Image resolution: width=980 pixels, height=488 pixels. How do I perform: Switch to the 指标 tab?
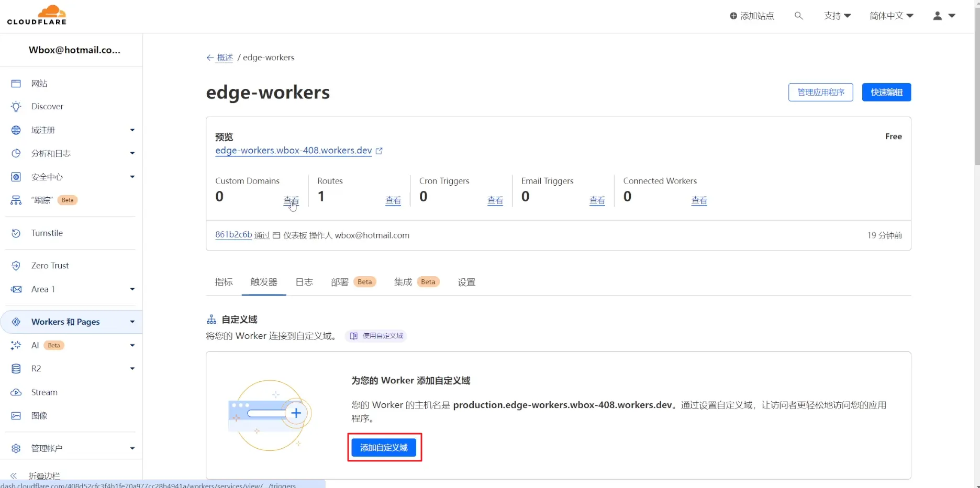[x=224, y=282]
